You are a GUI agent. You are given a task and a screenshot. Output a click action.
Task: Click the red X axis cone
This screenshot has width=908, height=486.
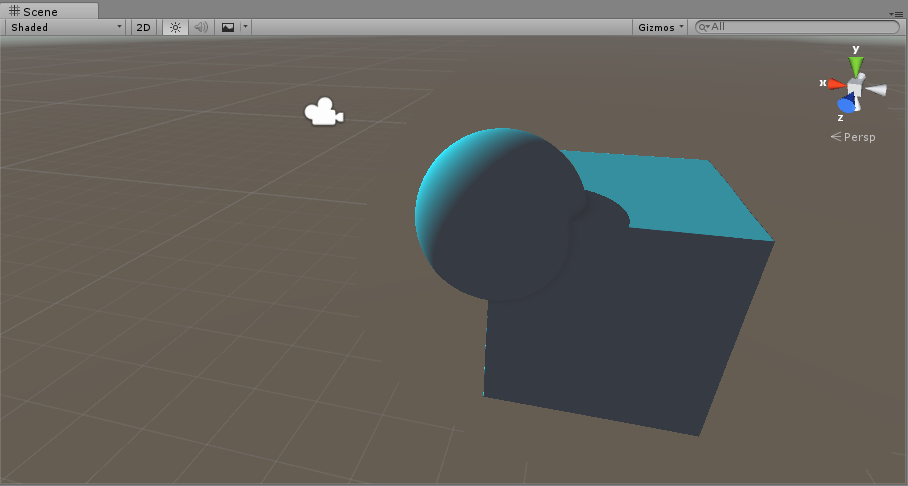click(837, 85)
